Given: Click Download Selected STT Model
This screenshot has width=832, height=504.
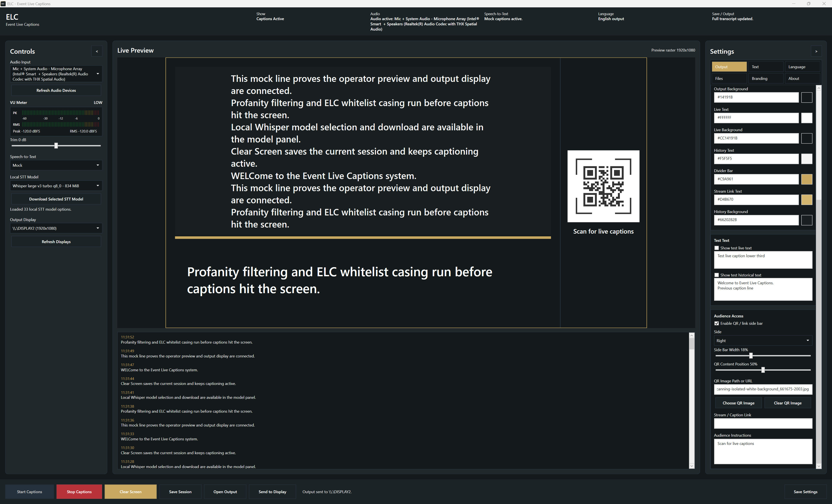Looking at the screenshot, I should pos(56,199).
